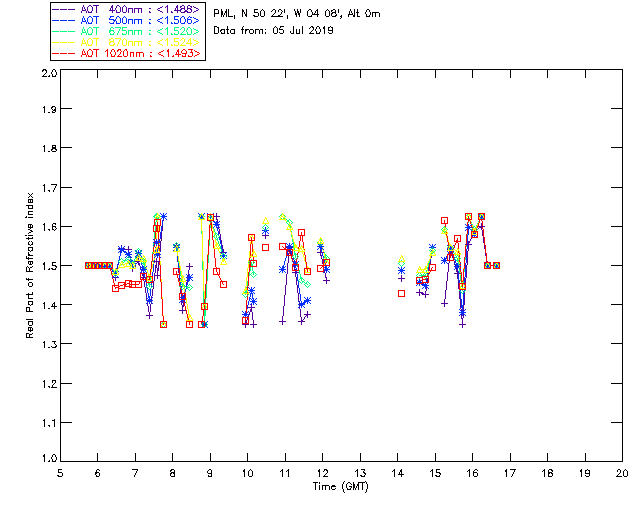Click the 1.5 tick label on y-axis

pos(48,266)
